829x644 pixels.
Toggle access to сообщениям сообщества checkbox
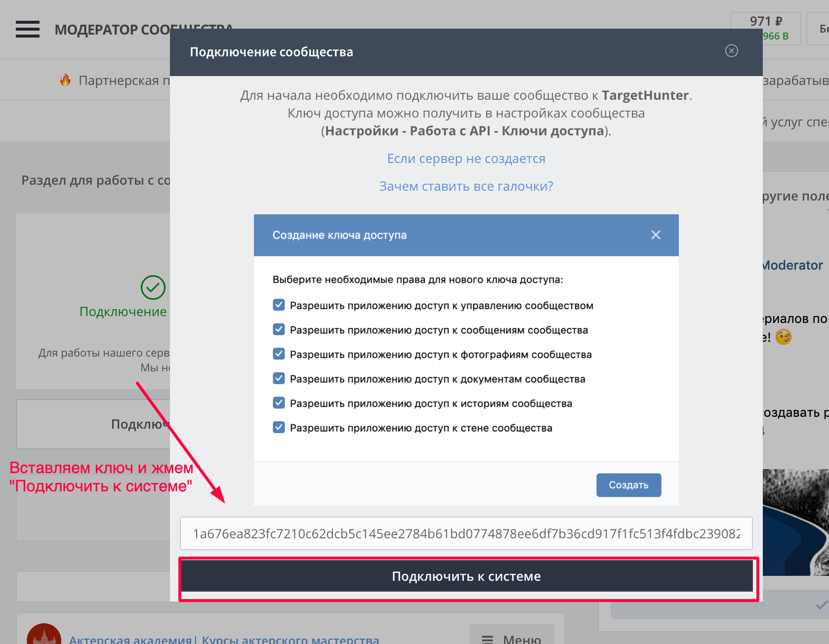[x=279, y=329]
